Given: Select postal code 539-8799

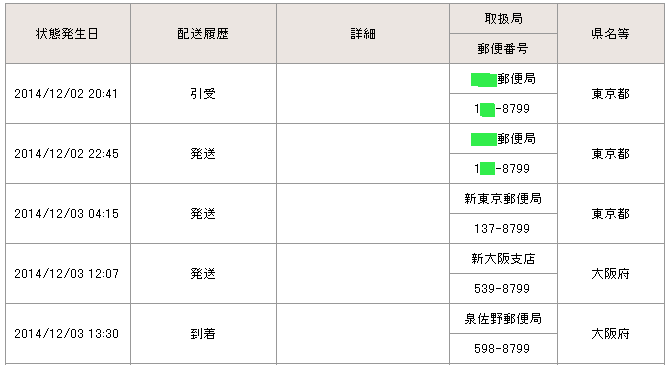Looking at the screenshot, I should pos(503,289).
